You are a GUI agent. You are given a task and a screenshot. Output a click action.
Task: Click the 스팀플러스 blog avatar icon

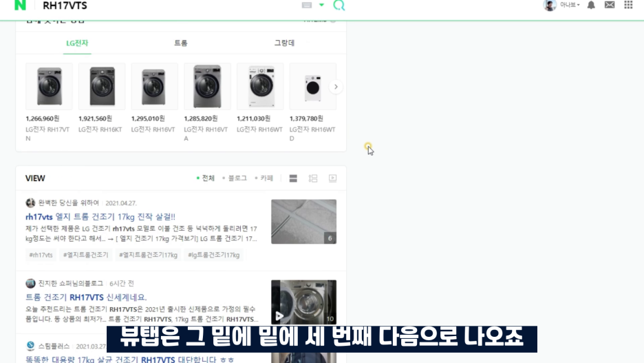coord(30,346)
